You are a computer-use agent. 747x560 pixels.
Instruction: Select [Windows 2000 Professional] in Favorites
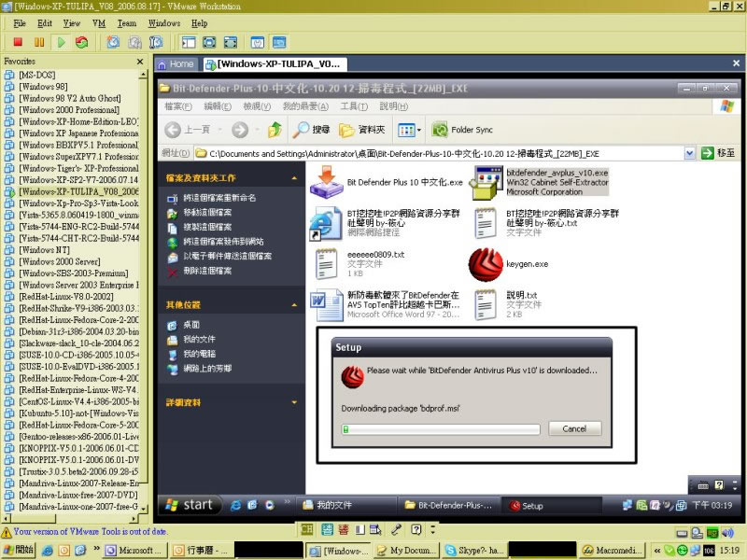(69, 110)
